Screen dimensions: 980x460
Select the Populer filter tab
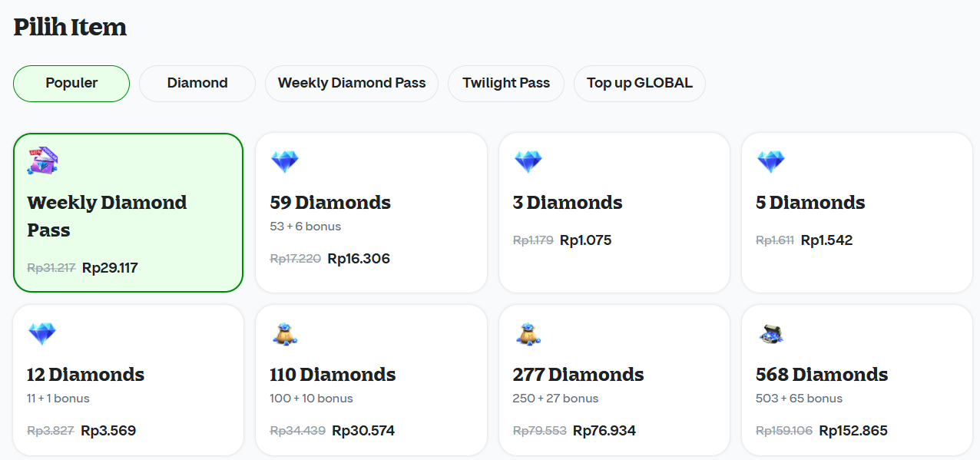(71, 83)
